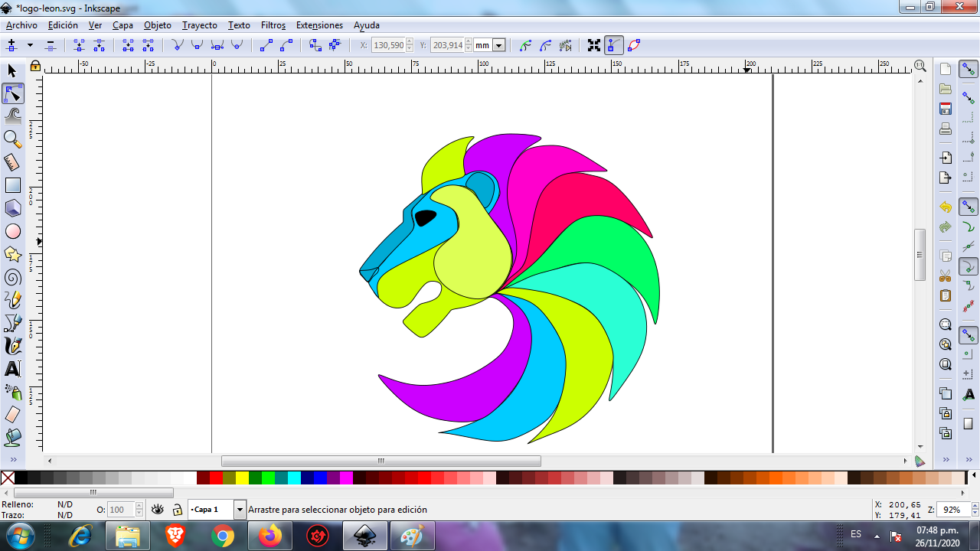The image size is (980, 551).
Task: Click the Undo yellow arrow icon
Action: pos(946,207)
